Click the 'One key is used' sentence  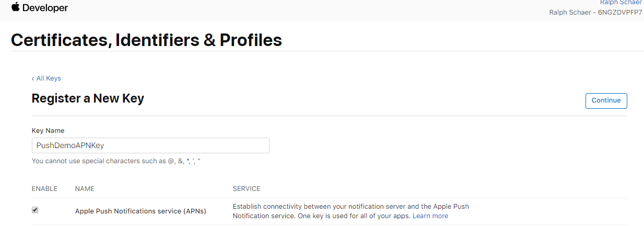coord(360,216)
